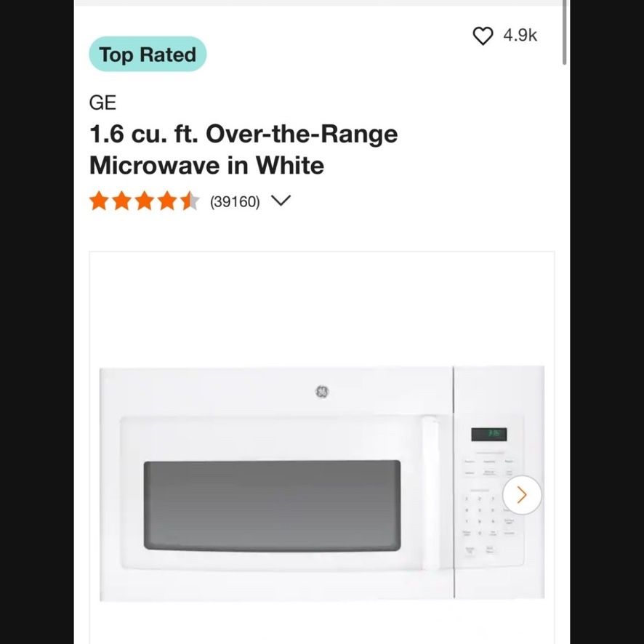This screenshot has height=644, width=644.
Task: Click the third orange rating star
Action: (145, 201)
